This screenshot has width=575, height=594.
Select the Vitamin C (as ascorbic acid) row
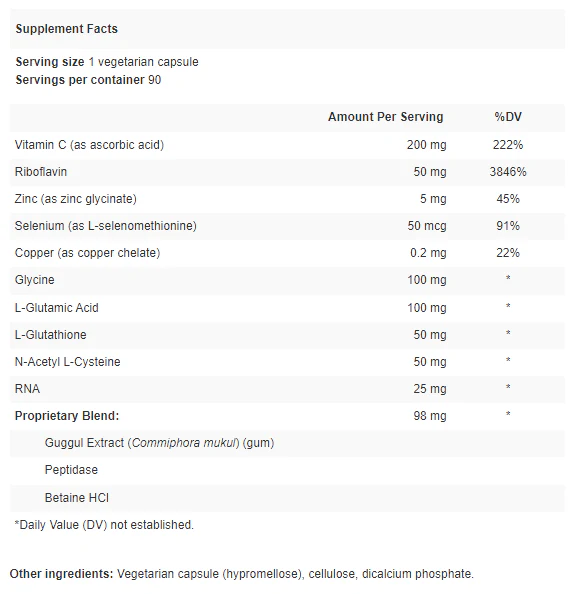pyautogui.click(x=287, y=145)
